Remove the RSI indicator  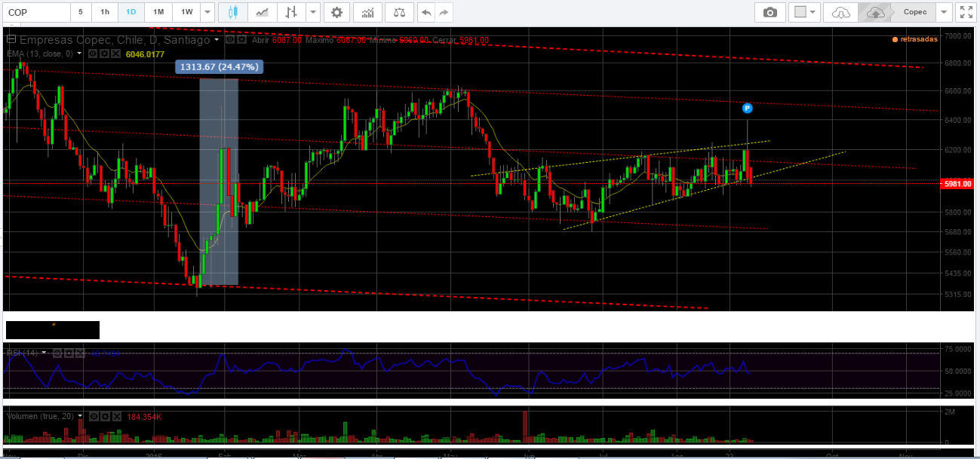click(x=81, y=353)
